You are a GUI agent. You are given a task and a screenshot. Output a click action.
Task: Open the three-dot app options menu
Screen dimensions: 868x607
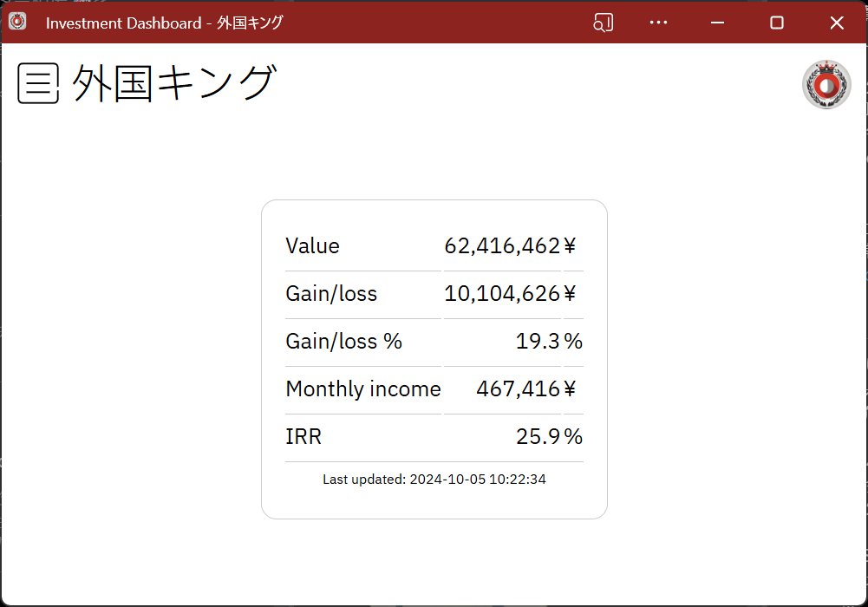658,23
